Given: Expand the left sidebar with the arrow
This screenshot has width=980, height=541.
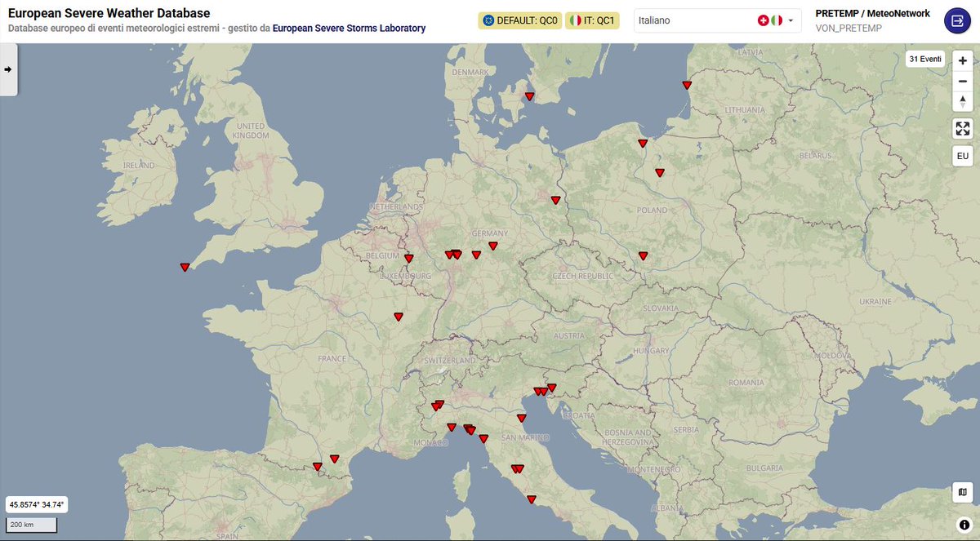Looking at the screenshot, I should click(x=8, y=69).
